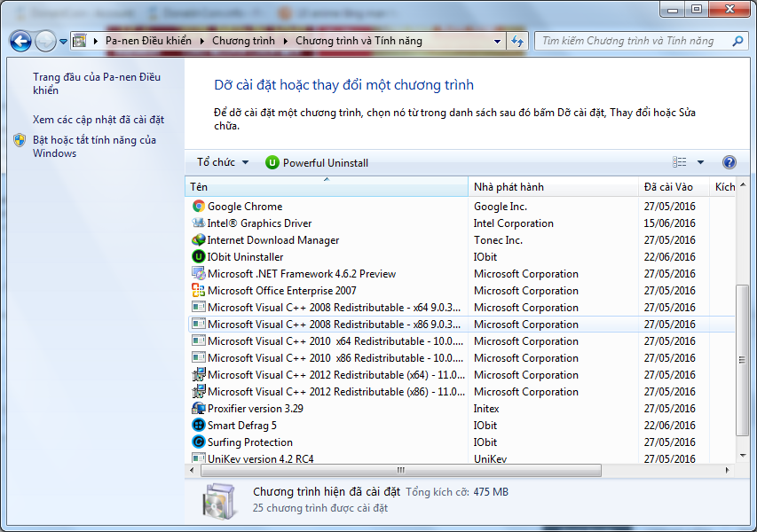Click the Back navigation arrow button
Viewport: 757px width, 532px height.
pyautogui.click(x=20, y=41)
